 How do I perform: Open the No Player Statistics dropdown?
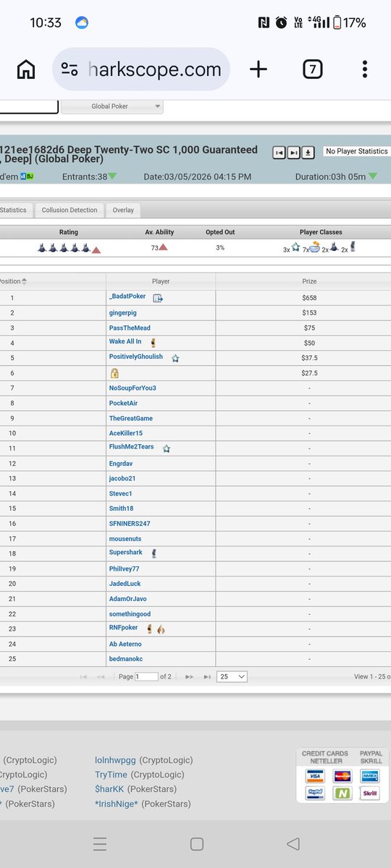coord(357,151)
